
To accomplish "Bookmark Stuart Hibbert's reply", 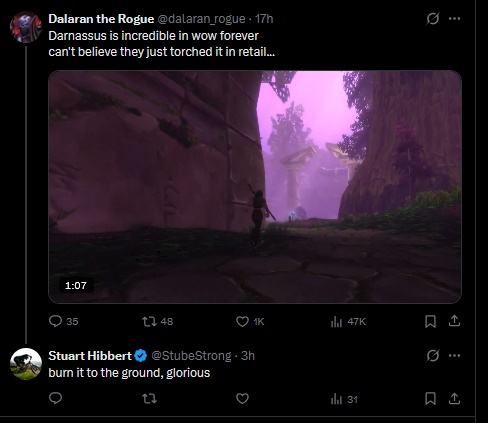I will [x=430, y=398].
